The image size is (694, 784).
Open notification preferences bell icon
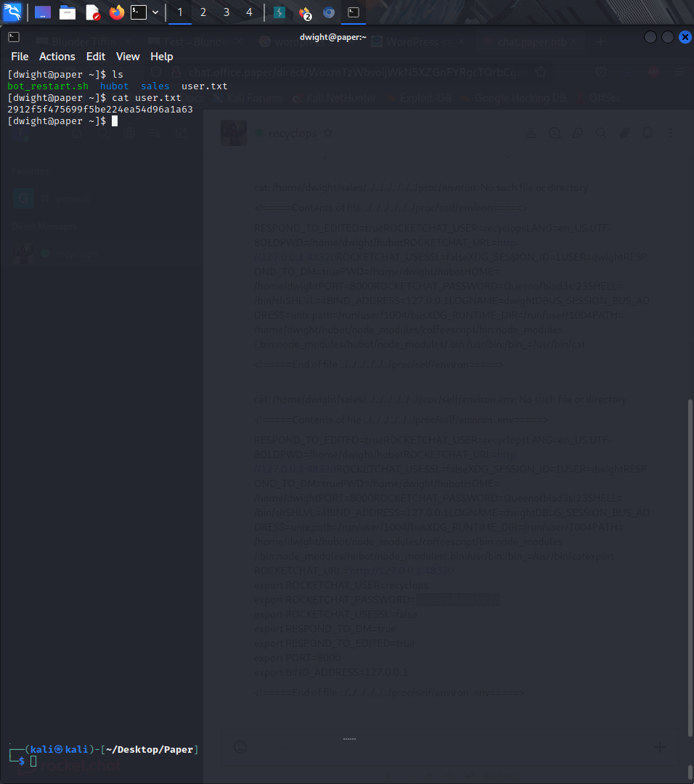pos(647,133)
